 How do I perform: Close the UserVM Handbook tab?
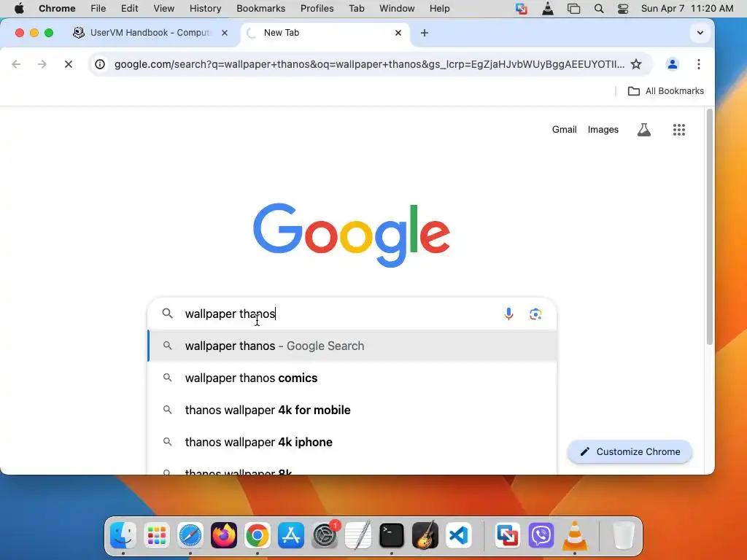coord(225,33)
